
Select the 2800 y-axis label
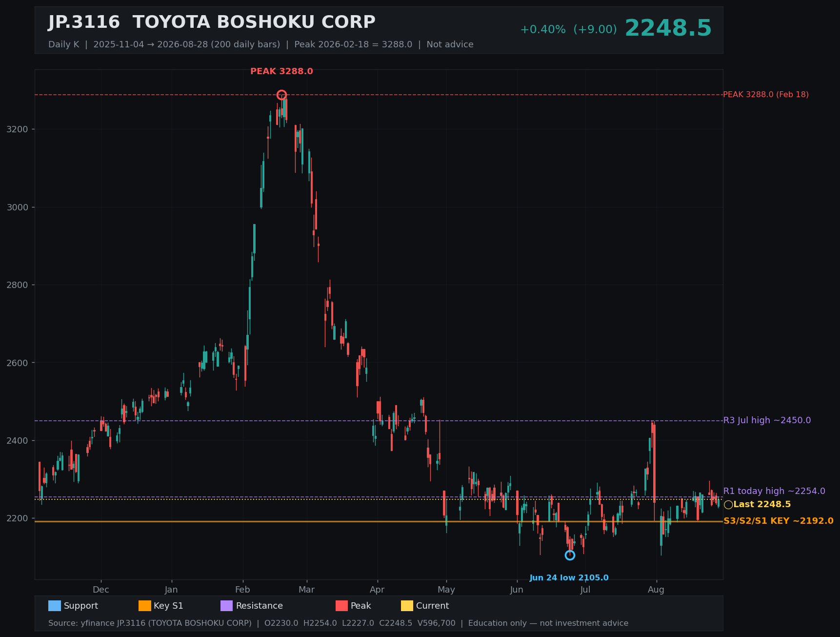coord(18,285)
